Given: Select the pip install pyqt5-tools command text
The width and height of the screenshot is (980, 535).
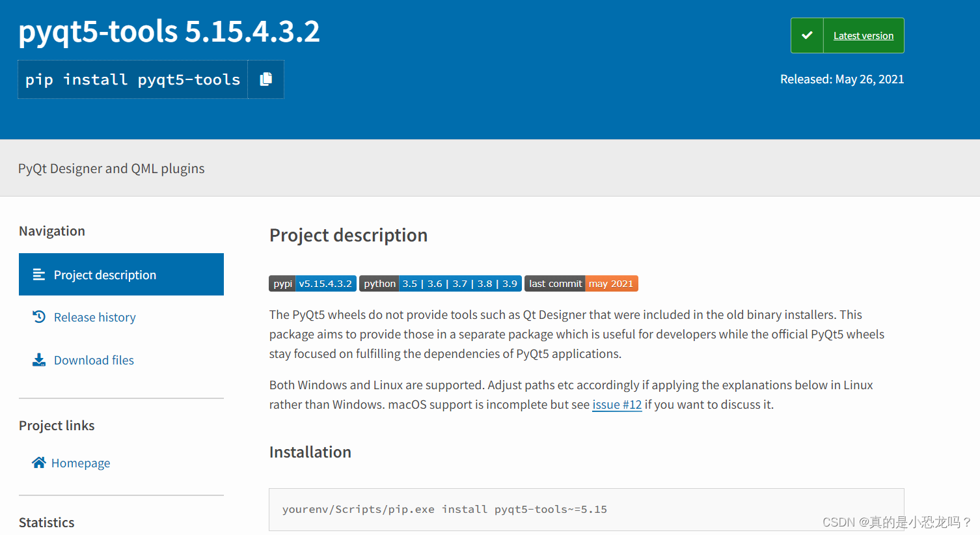Looking at the screenshot, I should pos(133,79).
